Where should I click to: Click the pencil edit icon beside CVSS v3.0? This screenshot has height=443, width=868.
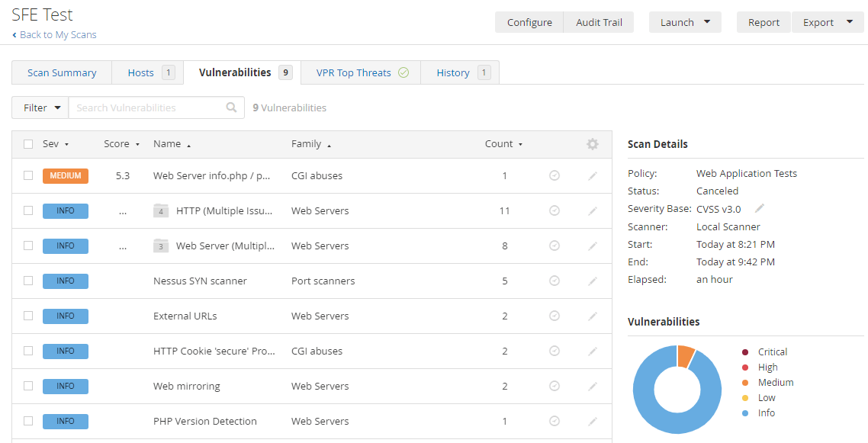point(760,208)
